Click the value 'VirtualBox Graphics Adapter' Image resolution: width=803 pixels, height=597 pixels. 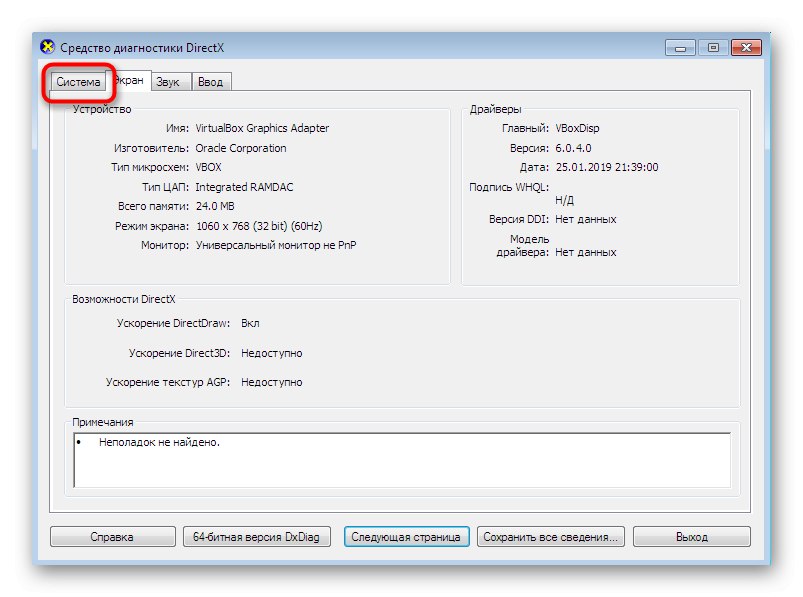click(262, 128)
